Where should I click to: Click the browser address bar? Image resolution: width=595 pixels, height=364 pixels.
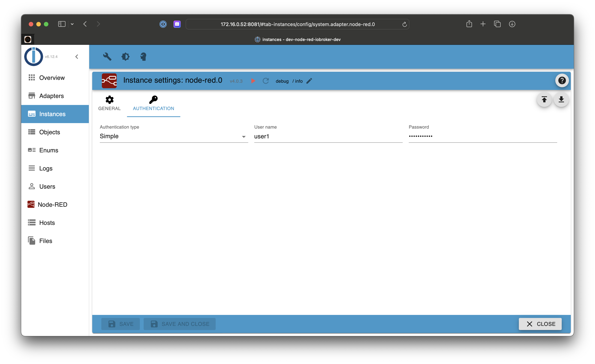297,24
